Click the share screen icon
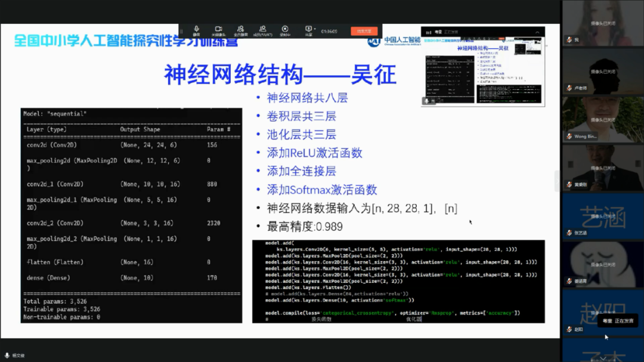644x362 pixels. click(x=308, y=30)
